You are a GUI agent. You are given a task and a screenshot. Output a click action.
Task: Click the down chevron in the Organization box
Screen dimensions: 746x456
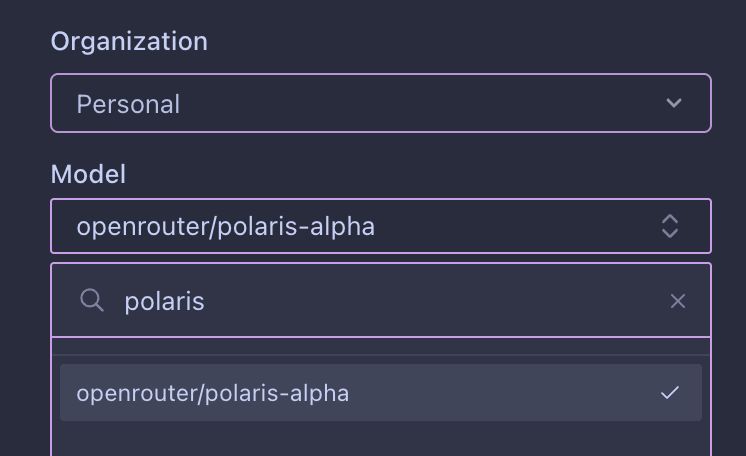click(674, 103)
